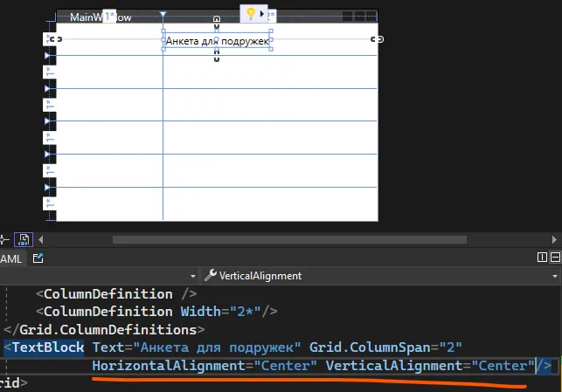Click the closing Grid.ColumnDefinitions tag

pos(104,330)
